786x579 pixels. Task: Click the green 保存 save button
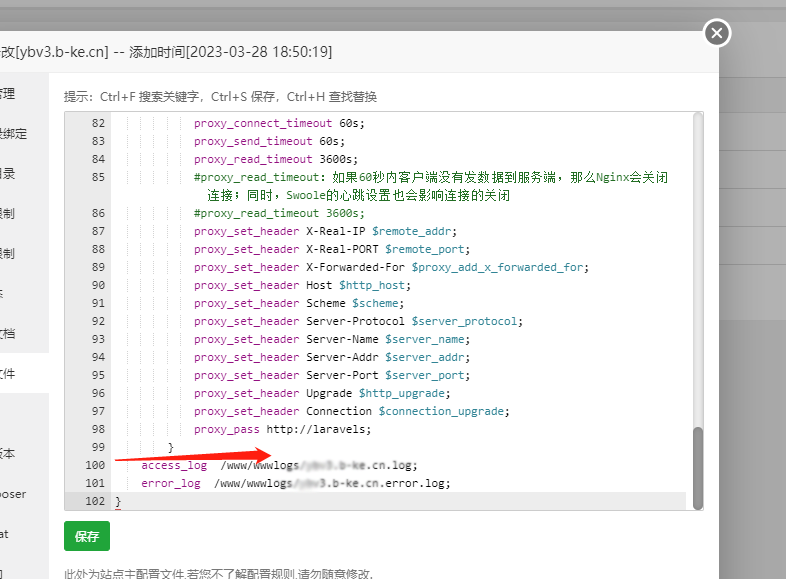(x=87, y=536)
